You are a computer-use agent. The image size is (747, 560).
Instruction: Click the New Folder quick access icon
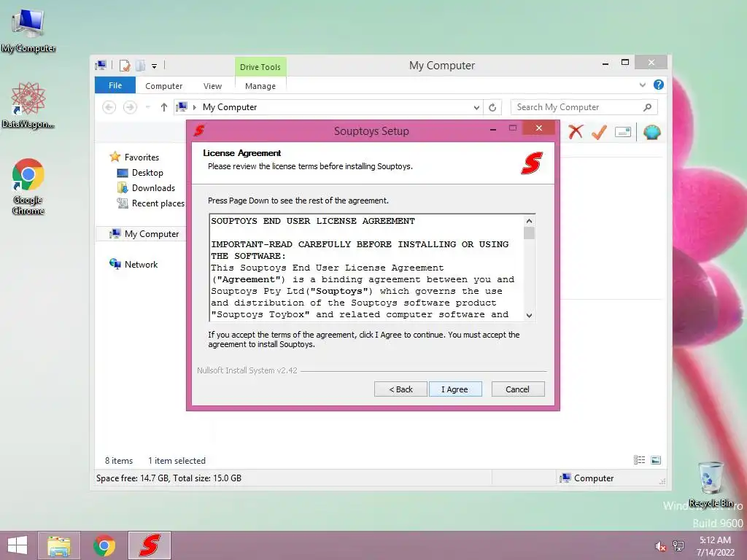click(141, 66)
